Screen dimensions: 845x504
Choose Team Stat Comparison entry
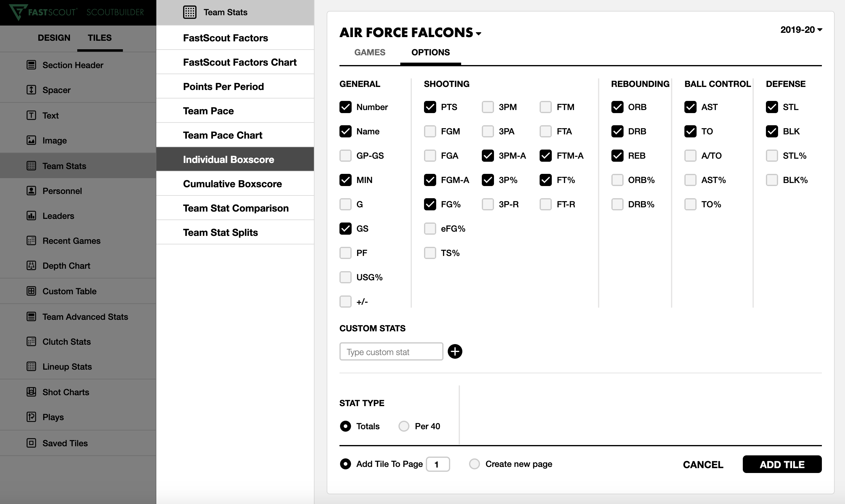(235, 208)
